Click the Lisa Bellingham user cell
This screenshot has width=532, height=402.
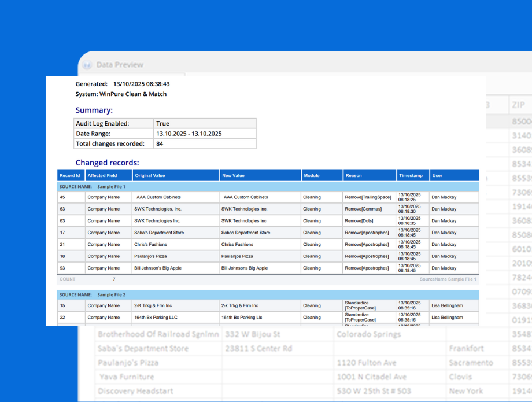pos(448,305)
